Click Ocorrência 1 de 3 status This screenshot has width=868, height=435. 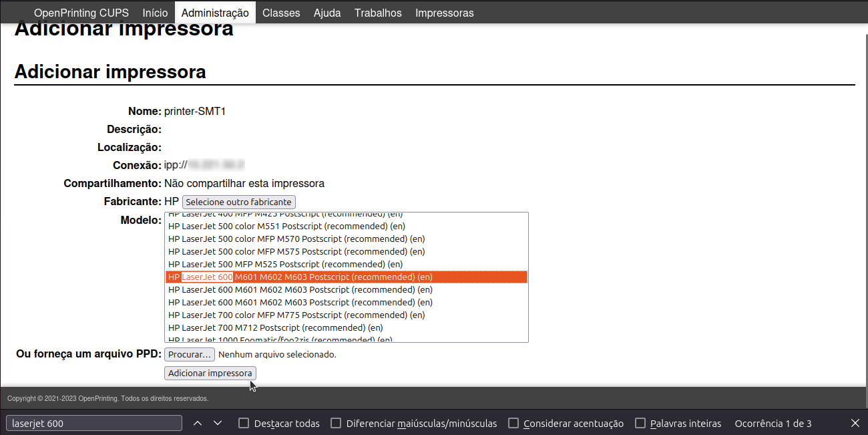coord(773,423)
